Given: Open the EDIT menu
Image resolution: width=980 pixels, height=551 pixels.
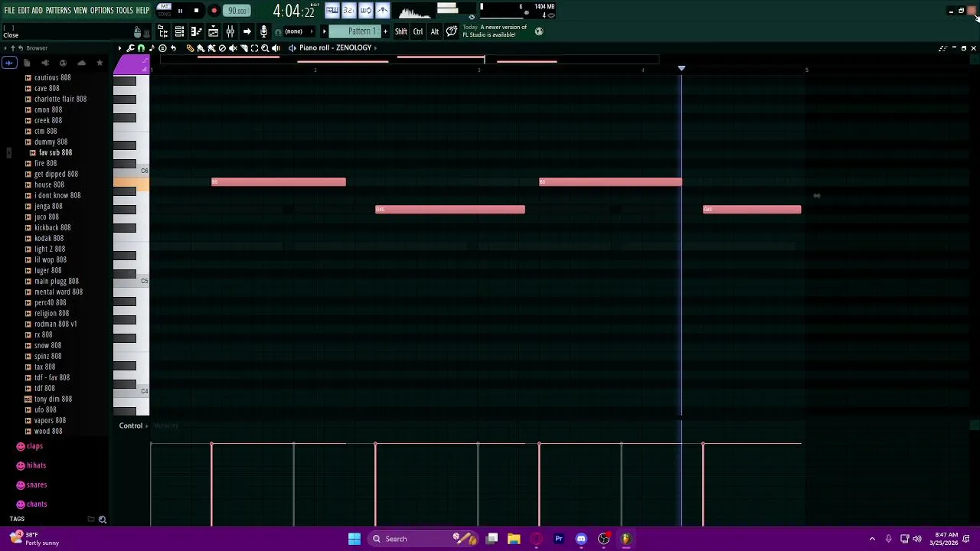Looking at the screenshot, I should [24, 11].
